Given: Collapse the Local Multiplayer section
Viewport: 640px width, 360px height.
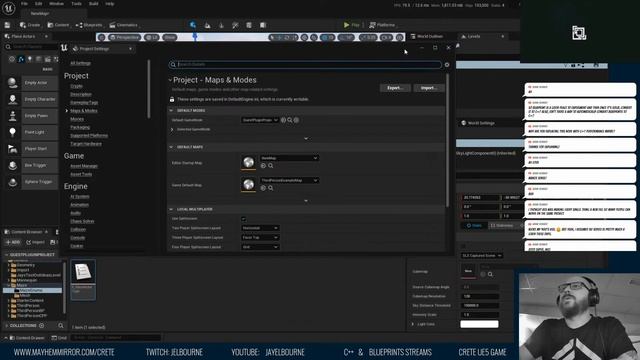Looking at the screenshot, I should tap(171, 209).
